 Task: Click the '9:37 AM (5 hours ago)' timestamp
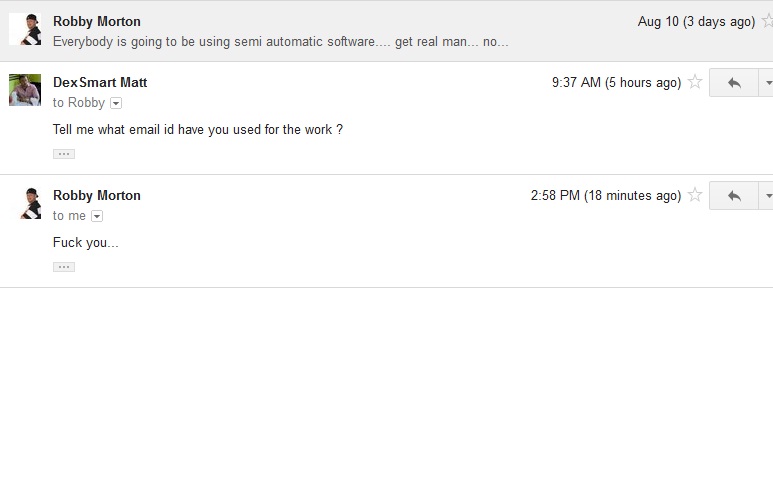[616, 82]
